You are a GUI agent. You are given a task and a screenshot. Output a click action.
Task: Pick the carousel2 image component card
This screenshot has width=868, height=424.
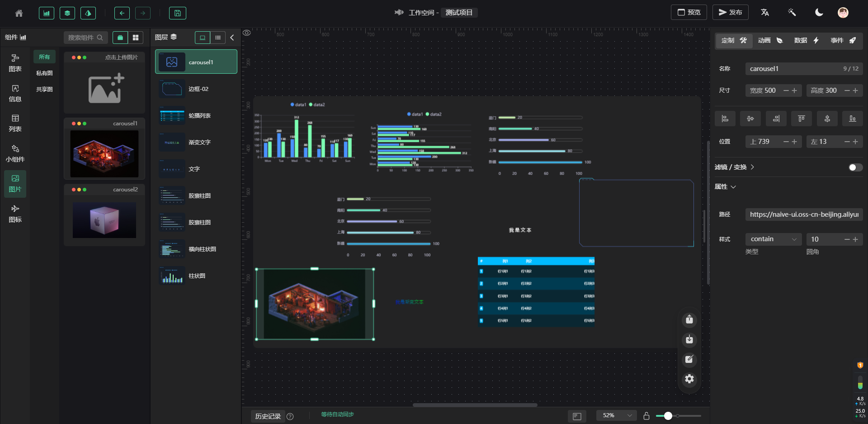(x=104, y=215)
